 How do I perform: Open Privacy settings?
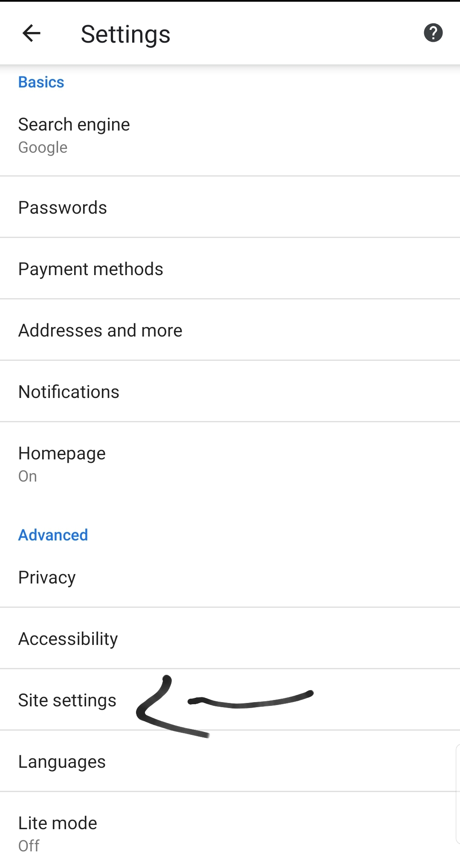(47, 578)
